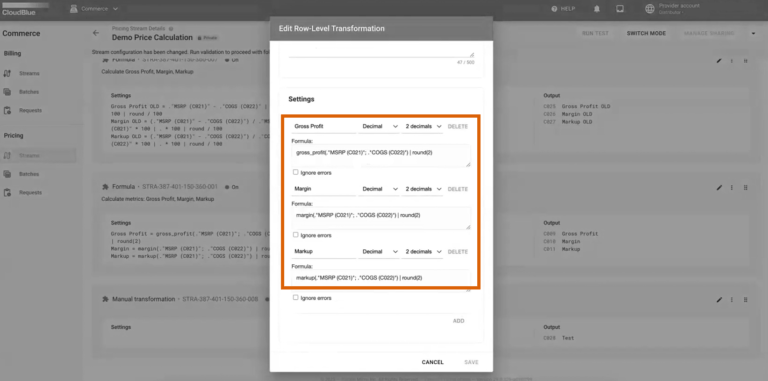
Task: Click the MANAGE SHARING button
Action: pyautogui.click(x=709, y=33)
